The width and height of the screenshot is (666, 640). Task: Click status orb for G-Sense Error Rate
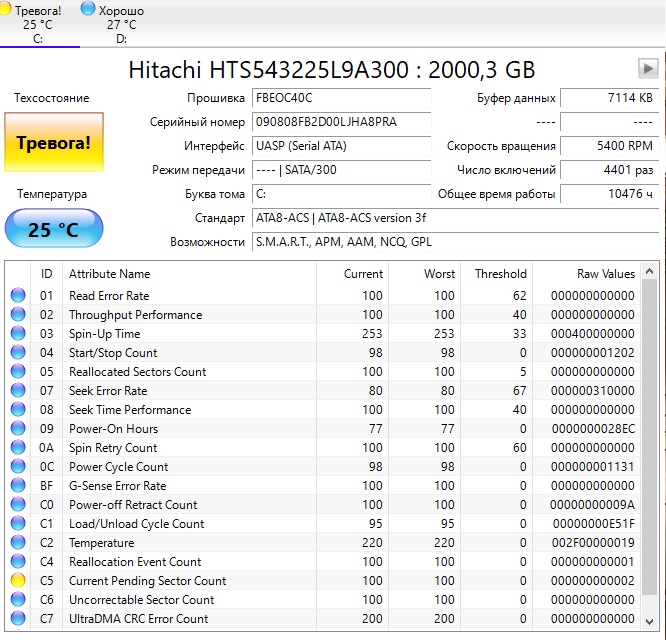point(18,485)
